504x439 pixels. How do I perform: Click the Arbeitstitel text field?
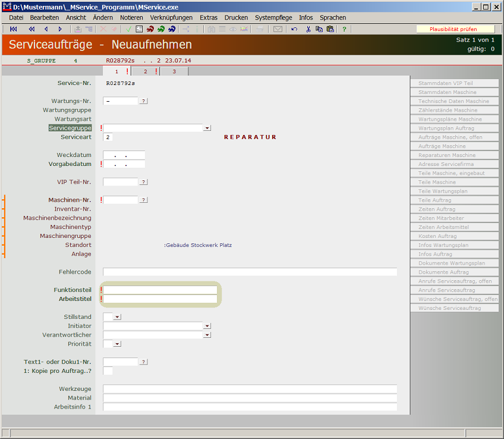(x=160, y=299)
